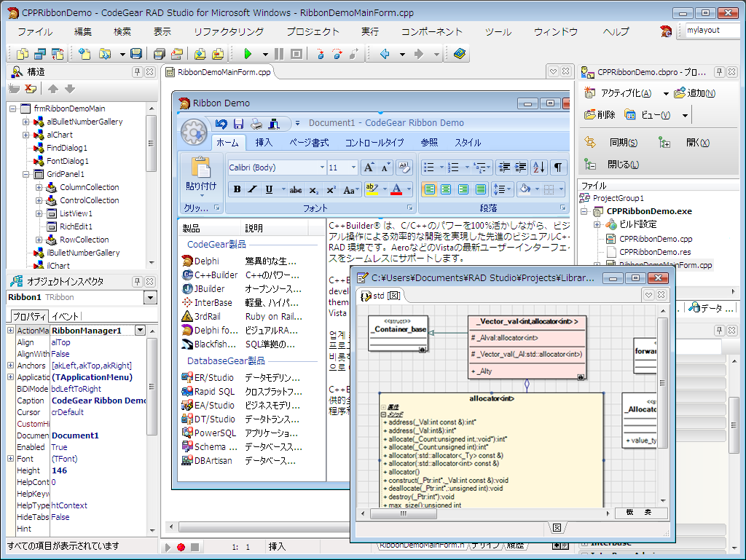Screen dimensions: 746x560
Task: Pin the 構造 structure panel
Action: [137, 72]
